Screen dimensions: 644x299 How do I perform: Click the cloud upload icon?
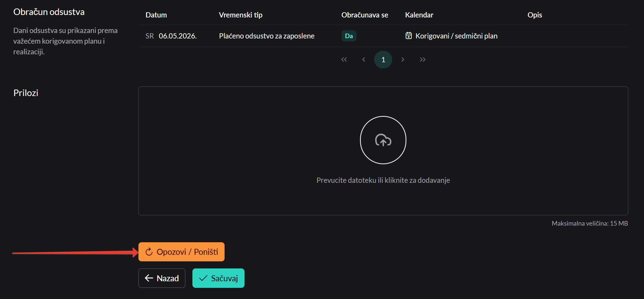[383, 140]
